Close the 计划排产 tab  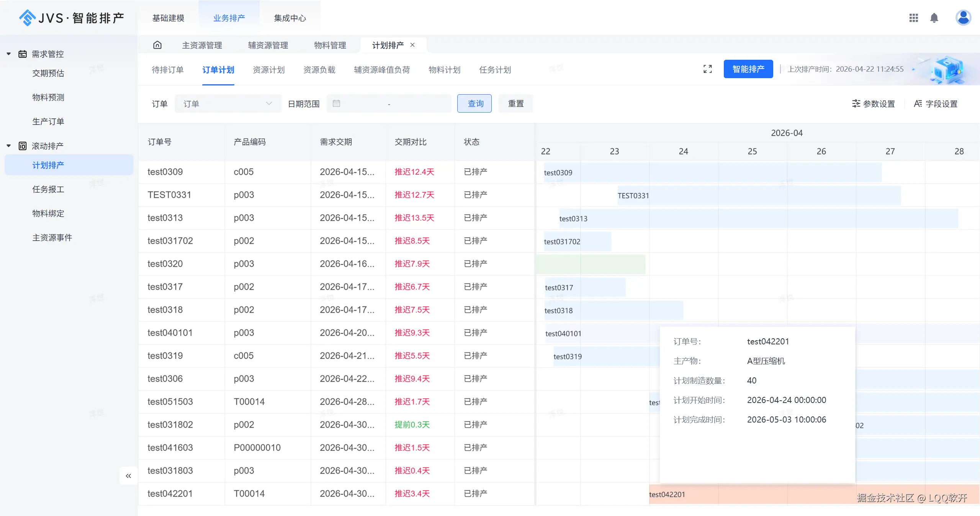(412, 45)
